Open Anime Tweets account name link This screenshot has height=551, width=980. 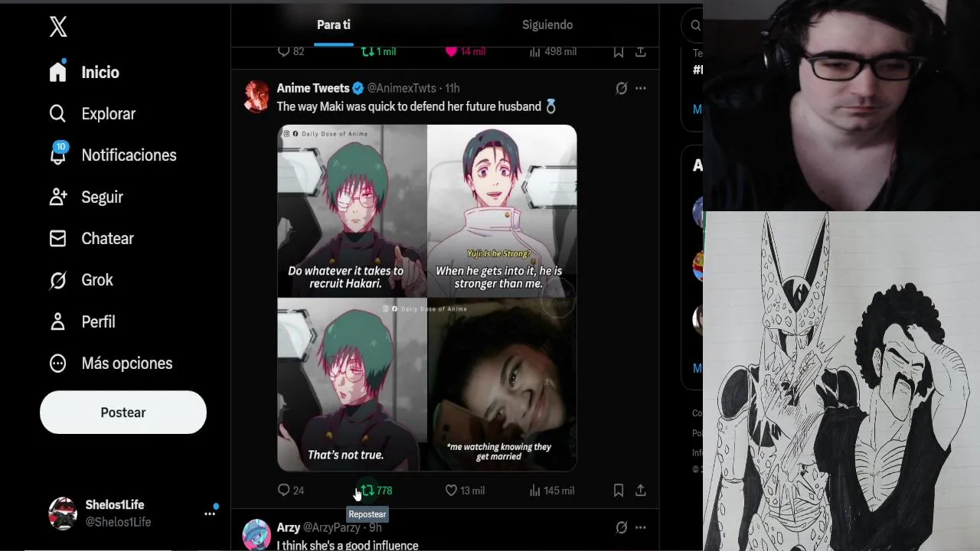[x=312, y=88]
